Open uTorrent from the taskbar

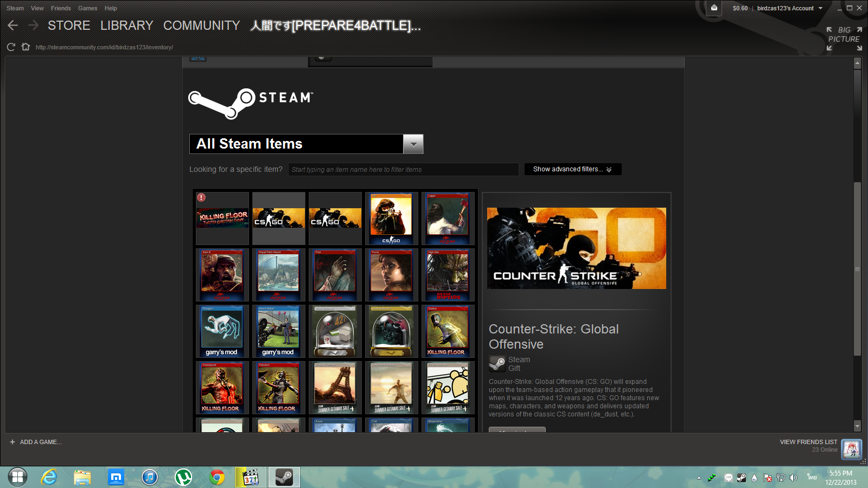click(x=183, y=477)
